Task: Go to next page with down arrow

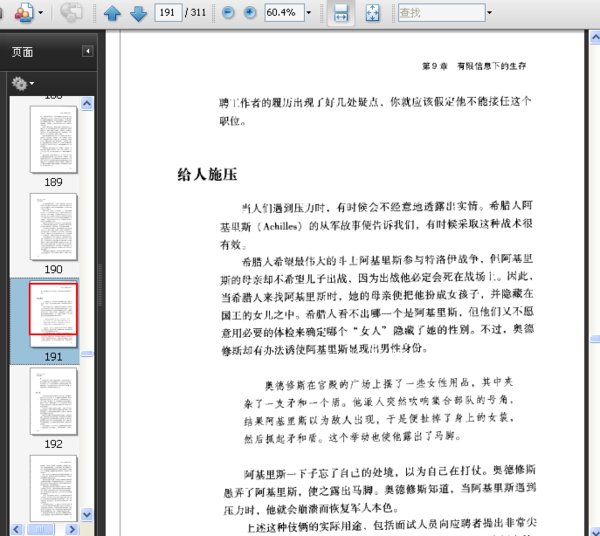Action: tap(138, 14)
